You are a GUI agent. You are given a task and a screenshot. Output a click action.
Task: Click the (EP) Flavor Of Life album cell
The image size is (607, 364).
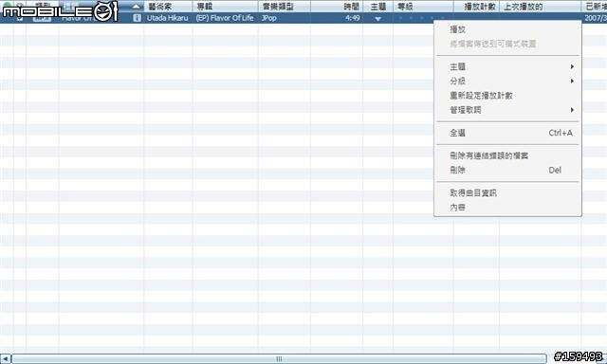[x=225, y=18]
